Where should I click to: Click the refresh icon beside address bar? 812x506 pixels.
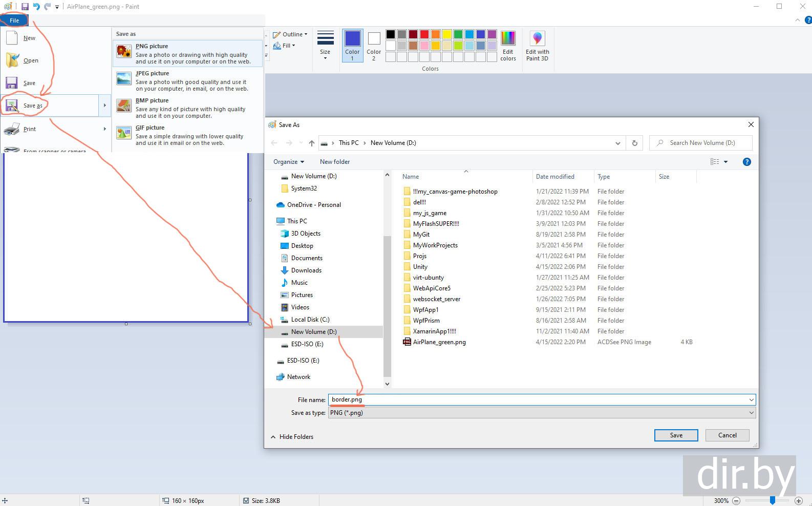tap(634, 143)
